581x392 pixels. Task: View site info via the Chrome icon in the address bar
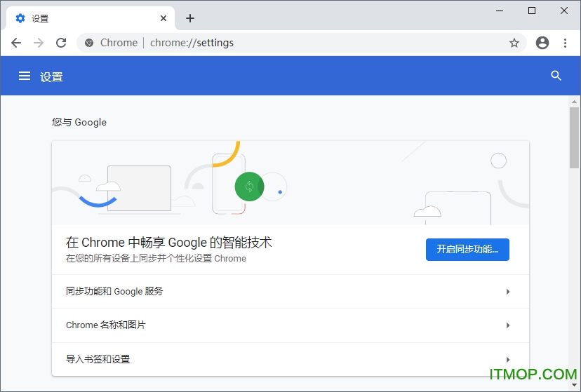tap(89, 43)
